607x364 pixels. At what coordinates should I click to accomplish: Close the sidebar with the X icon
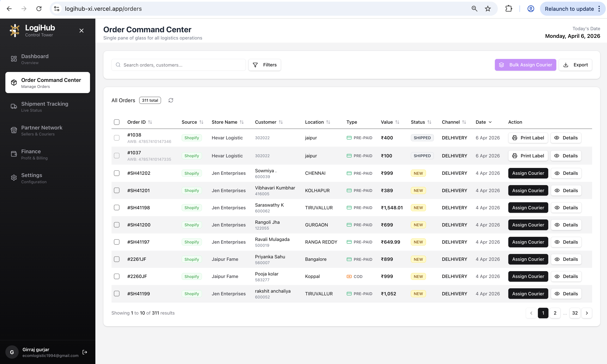(82, 31)
